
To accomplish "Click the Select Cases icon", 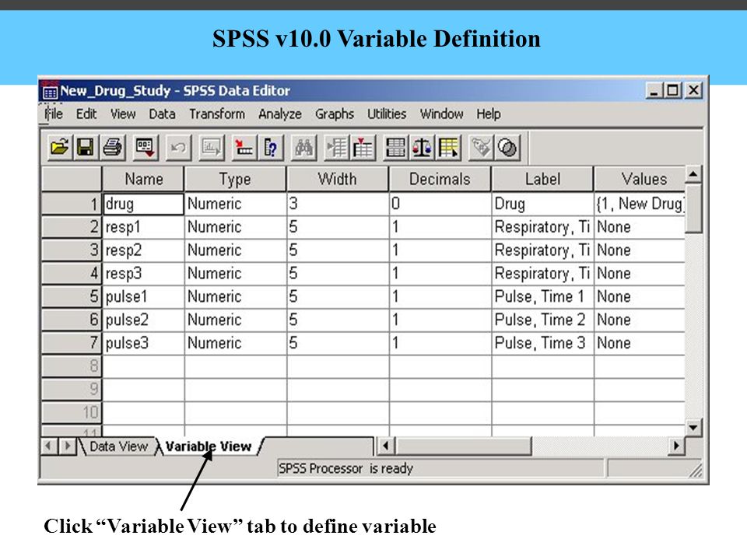I will tap(448, 147).
